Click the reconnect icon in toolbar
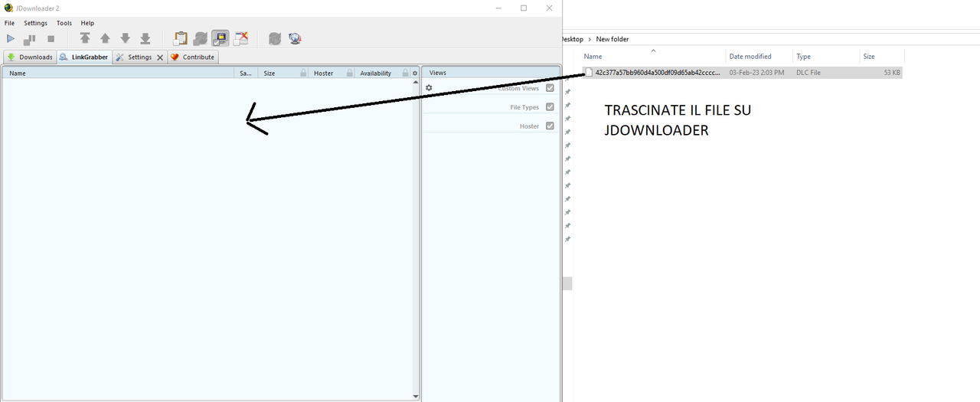The width and height of the screenshot is (980, 402). coord(275,38)
